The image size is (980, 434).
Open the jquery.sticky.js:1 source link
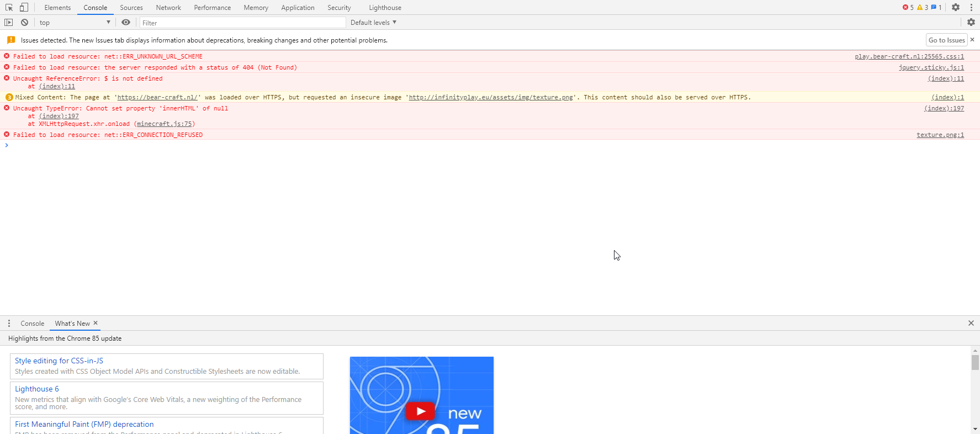[931, 67]
